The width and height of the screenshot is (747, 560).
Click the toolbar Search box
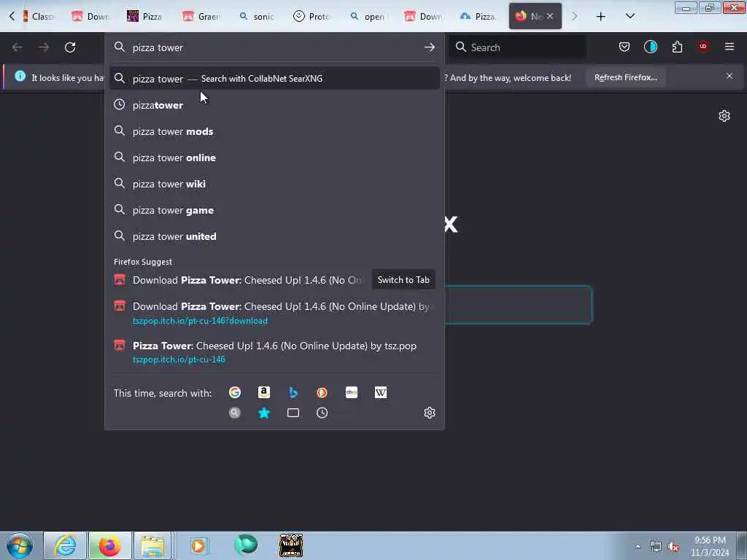[517, 47]
